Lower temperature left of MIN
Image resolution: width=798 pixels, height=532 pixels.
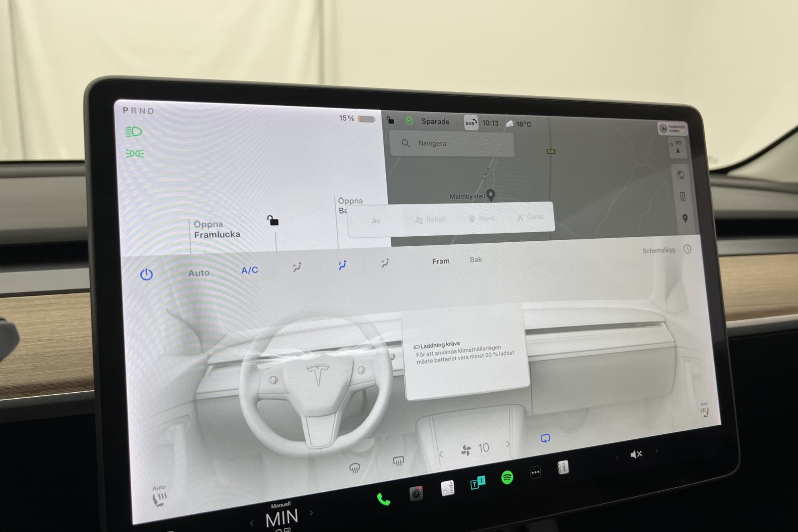(251, 523)
